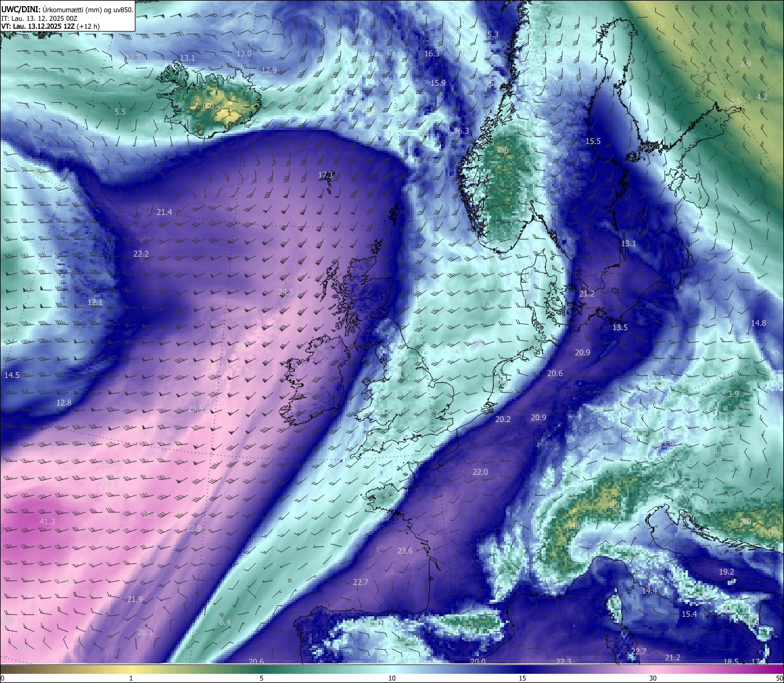Click the 21.9 value label
Screen dimensions: 784x683
click(x=135, y=599)
